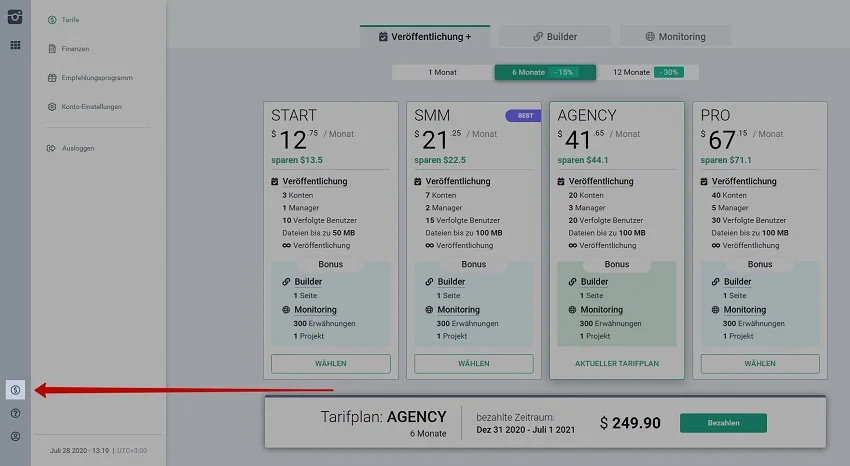Choose the SMM plan with Wählen button
The height and width of the screenshot is (466, 850).
tap(474, 364)
